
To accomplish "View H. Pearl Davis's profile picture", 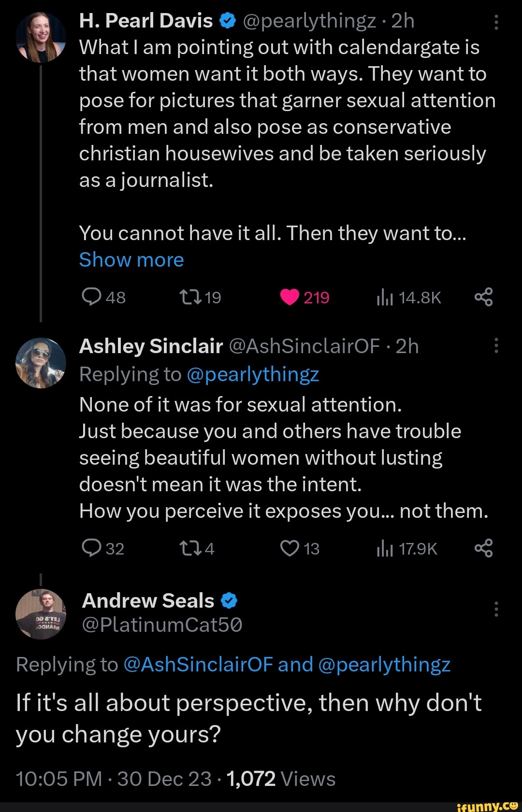I will pos(41,37).
